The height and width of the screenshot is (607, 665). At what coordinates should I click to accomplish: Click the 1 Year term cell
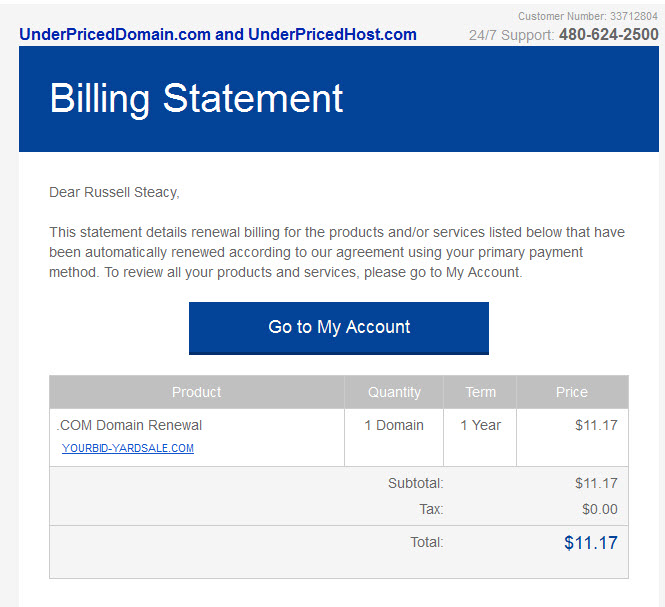click(481, 425)
